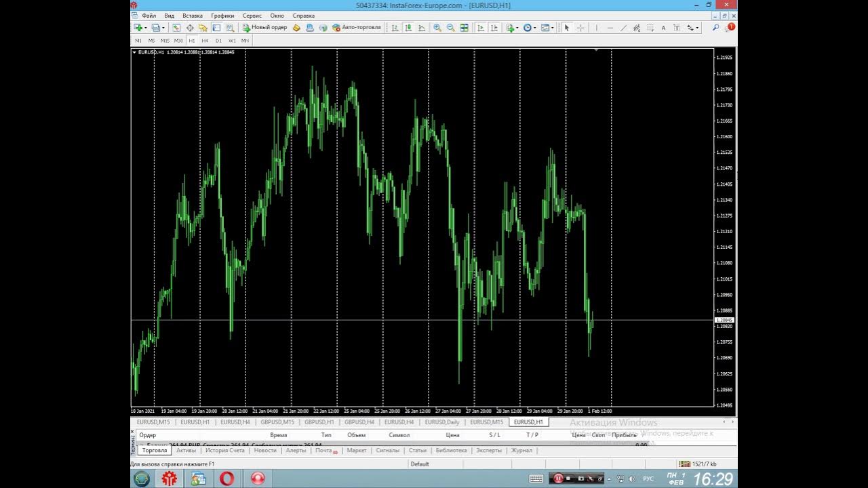Open the Справка menu
The width and height of the screenshot is (868, 488).
coord(303,16)
